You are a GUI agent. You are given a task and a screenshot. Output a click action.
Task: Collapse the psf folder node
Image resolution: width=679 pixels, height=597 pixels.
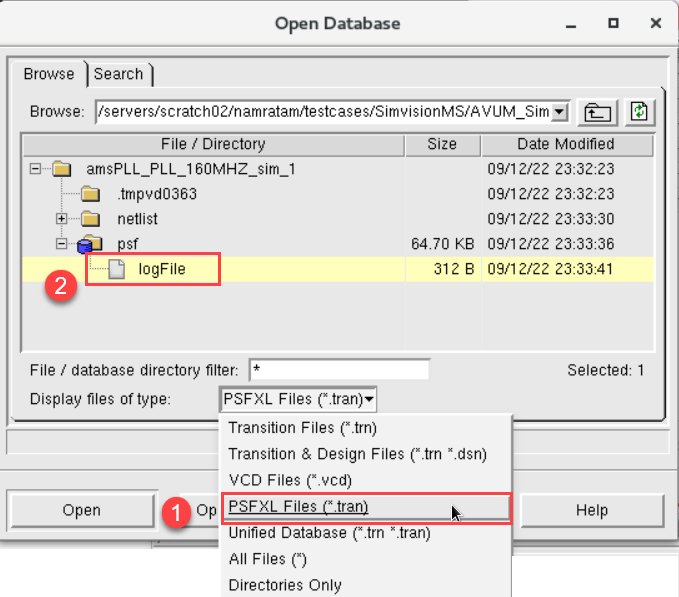(x=61, y=244)
